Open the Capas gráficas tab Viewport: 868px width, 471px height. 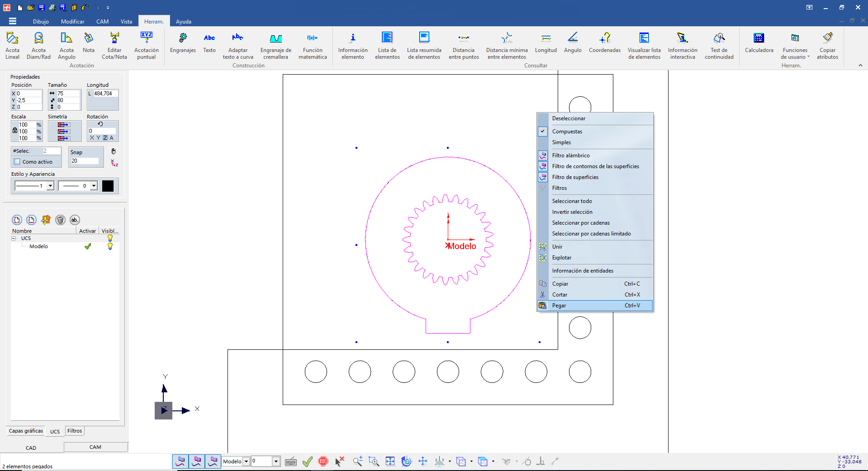tap(26, 431)
